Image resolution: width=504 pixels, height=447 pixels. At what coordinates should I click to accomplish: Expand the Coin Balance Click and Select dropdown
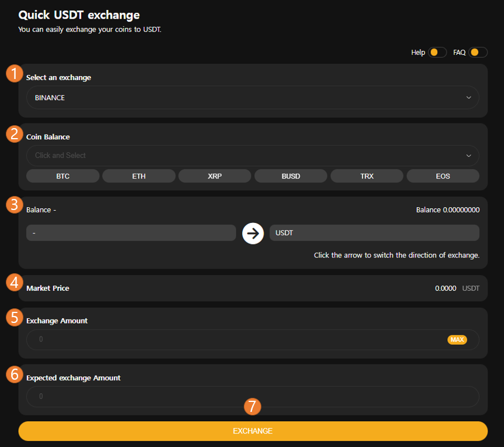pyautogui.click(x=252, y=156)
